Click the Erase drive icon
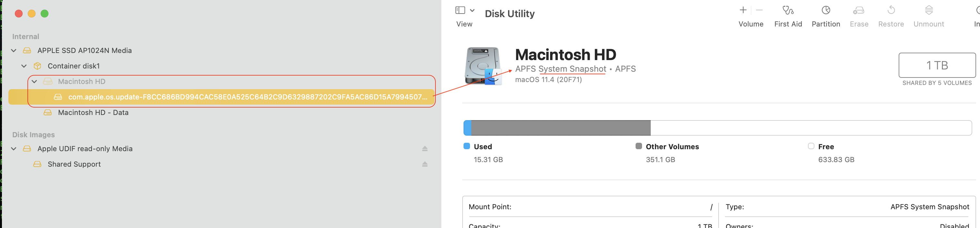Screen dimensions: 980x228 click(x=859, y=10)
